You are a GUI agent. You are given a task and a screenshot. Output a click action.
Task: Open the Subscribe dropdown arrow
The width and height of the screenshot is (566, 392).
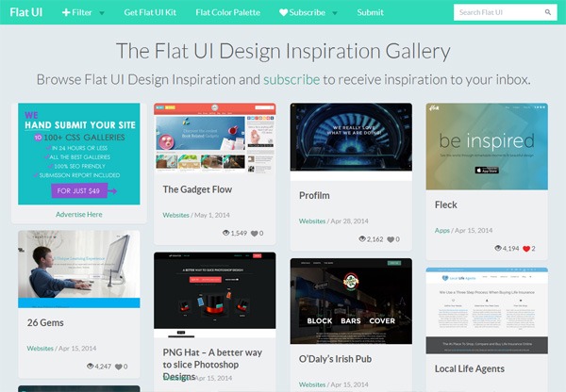335,13
